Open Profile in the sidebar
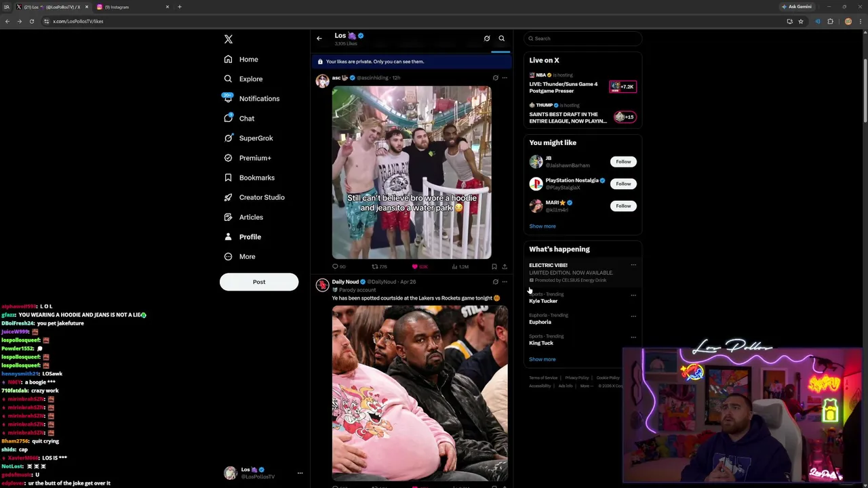Image resolution: width=868 pixels, height=488 pixels. point(242,237)
